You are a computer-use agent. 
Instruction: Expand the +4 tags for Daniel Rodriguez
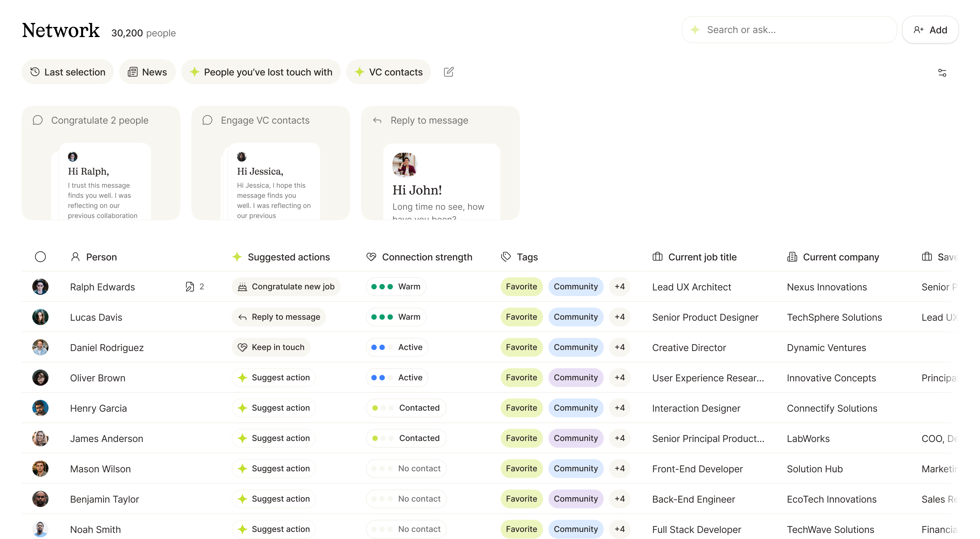[619, 347]
